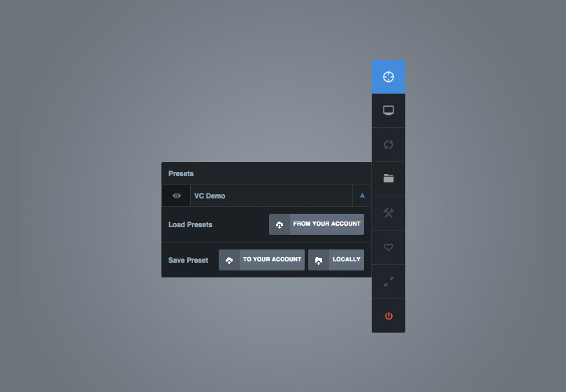566x392 pixels.
Task: Save preset Locally
Action: [x=336, y=260]
